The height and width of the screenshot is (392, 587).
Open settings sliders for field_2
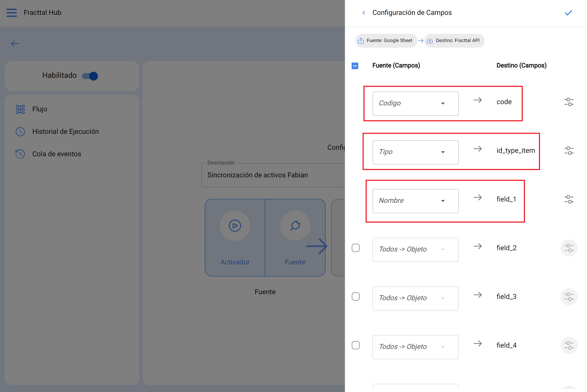pyautogui.click(x=569, y=248)
